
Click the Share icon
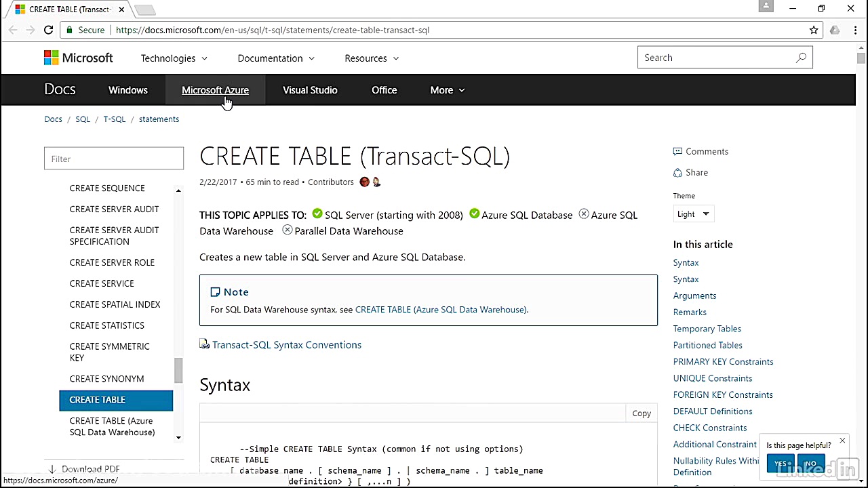click(677, 172)
